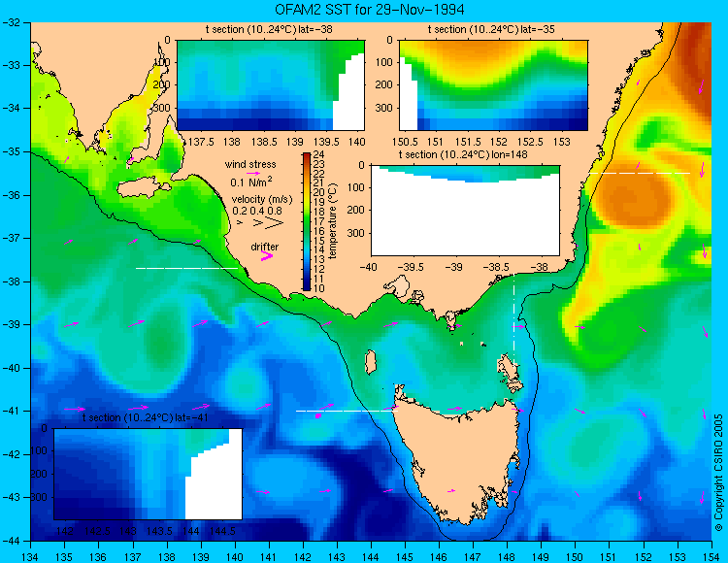Click the '144.5' tick label in lat=-41 inset

tap(222, 531)
